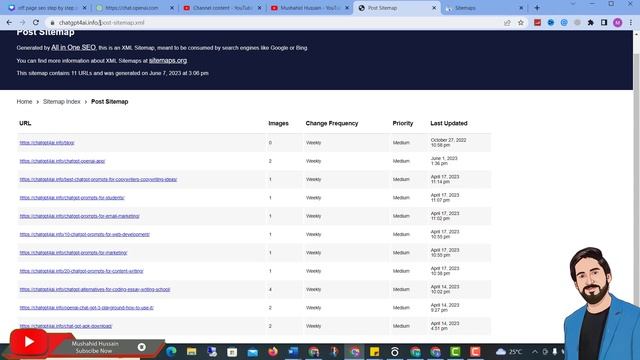Click the padlock site info icon
This screenshot has height=360, width=640.
coord(52,23)
